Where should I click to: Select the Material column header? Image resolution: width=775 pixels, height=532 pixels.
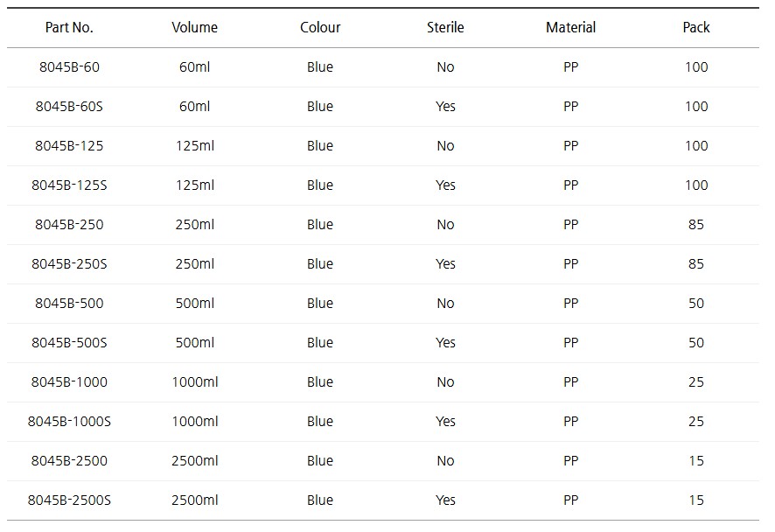click(570, 27)
